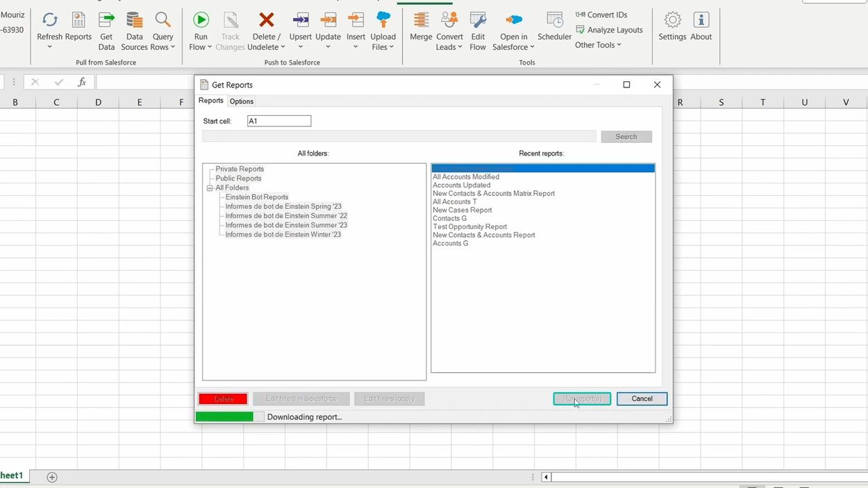Click the Open in Salesforce icon
The width and height of the screenshot is (868, 488).
point(514,20)
